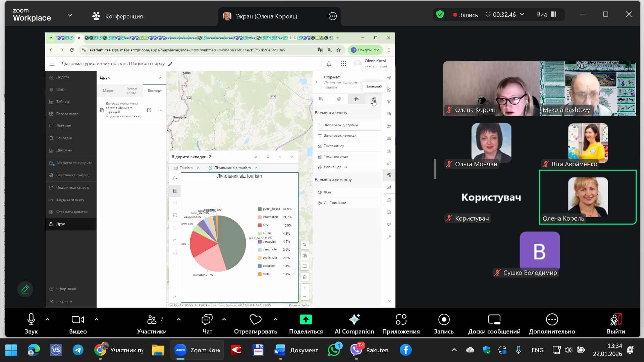Open the Конференция tab
The image size is (644, 362).
click(x=117, y=16)
